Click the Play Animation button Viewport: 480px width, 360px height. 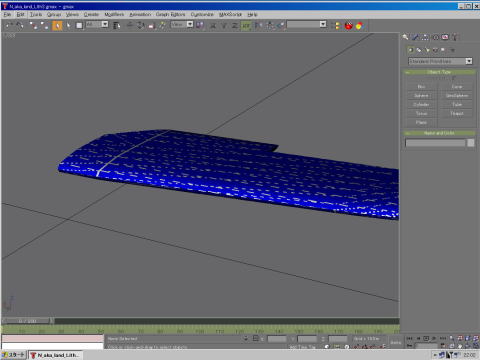pos(426,338)
